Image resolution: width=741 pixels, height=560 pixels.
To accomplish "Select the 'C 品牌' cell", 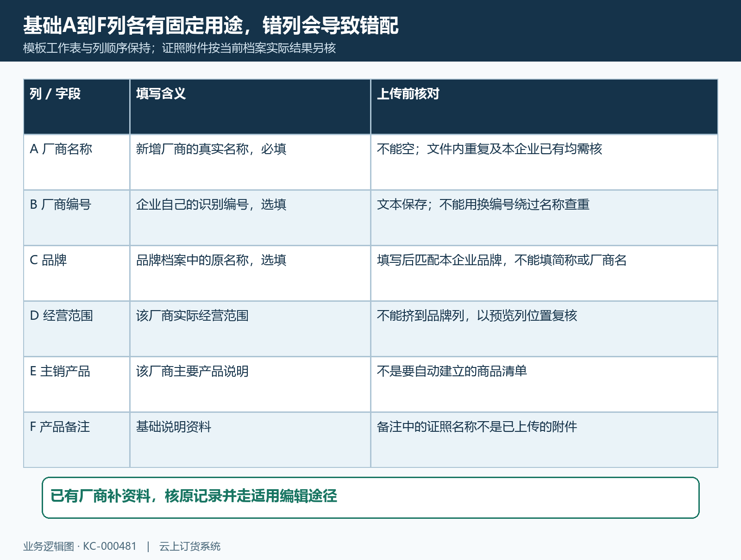I will pyautogui.click(x=77, y=274).
